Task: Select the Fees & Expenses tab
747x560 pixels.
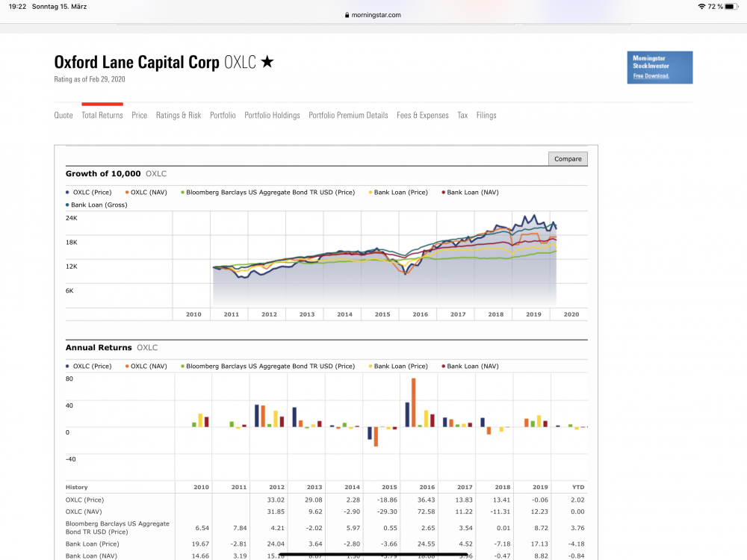Action: (x=423, y=115)
